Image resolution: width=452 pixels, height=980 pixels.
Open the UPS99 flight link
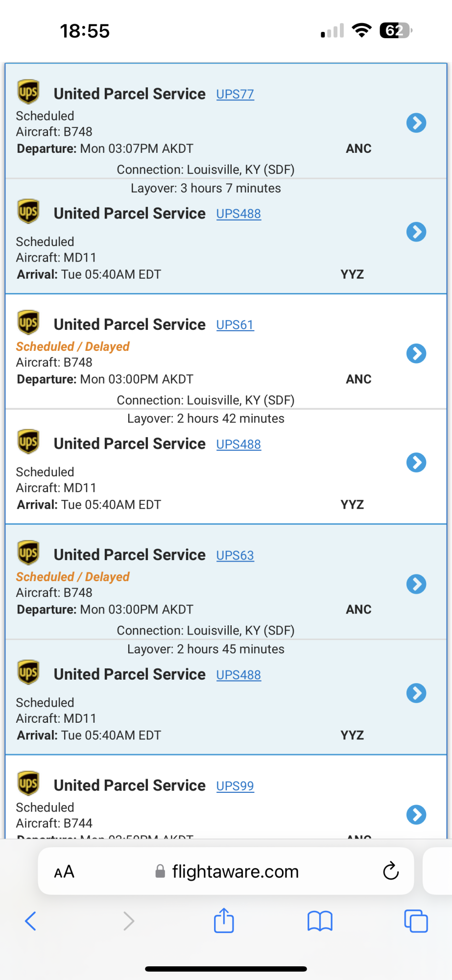(x=235, y=786)
